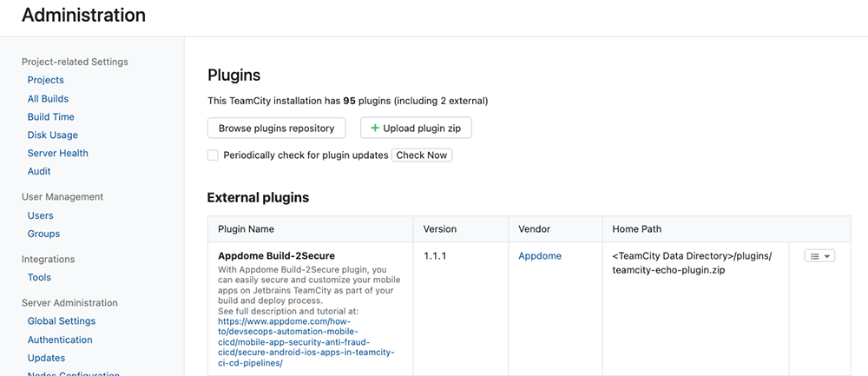Open Browse plugins repository

pyautogui.click(x=276, y=128)
